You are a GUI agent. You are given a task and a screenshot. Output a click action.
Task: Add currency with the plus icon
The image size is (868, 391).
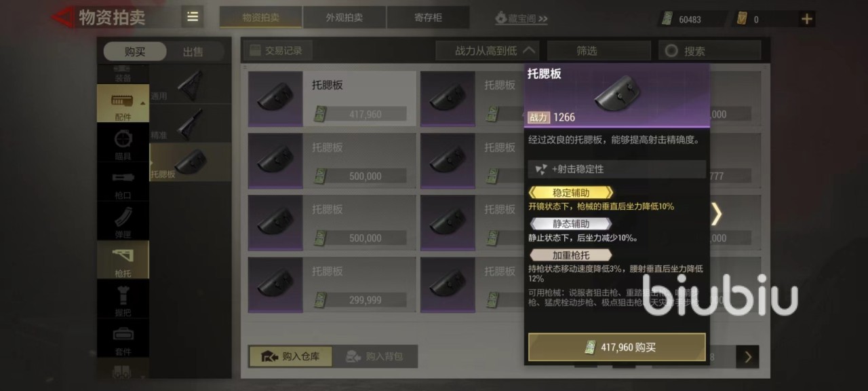pyautogui.click(x=806, y=19)
